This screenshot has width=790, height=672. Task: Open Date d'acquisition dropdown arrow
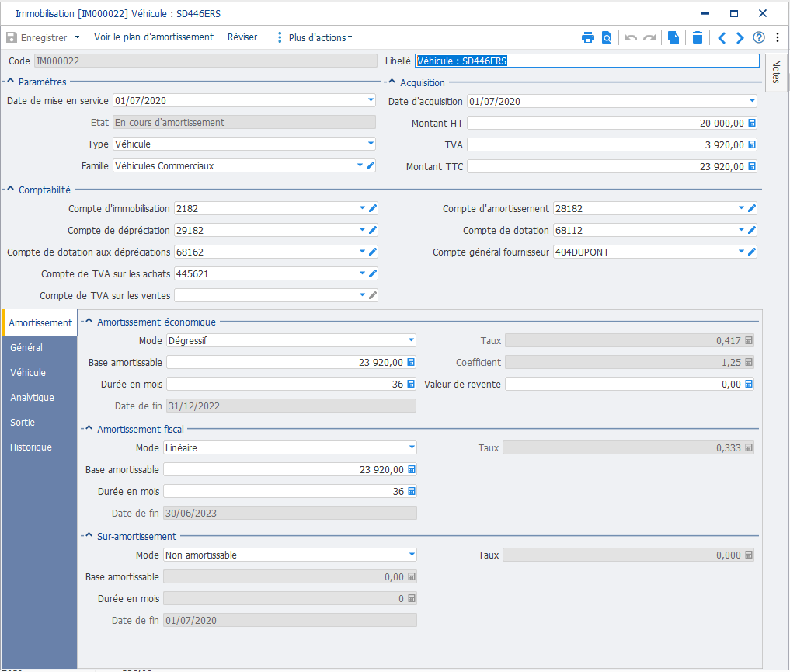point(752,101)
